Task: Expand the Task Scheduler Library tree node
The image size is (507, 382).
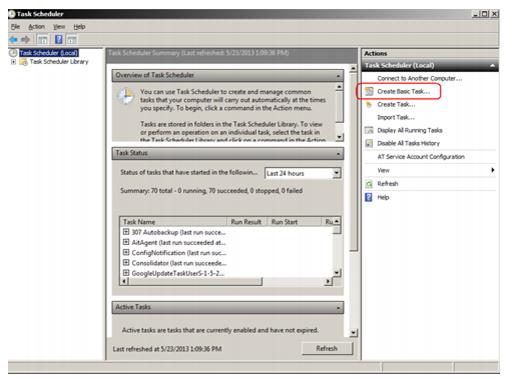Action: 13,62
